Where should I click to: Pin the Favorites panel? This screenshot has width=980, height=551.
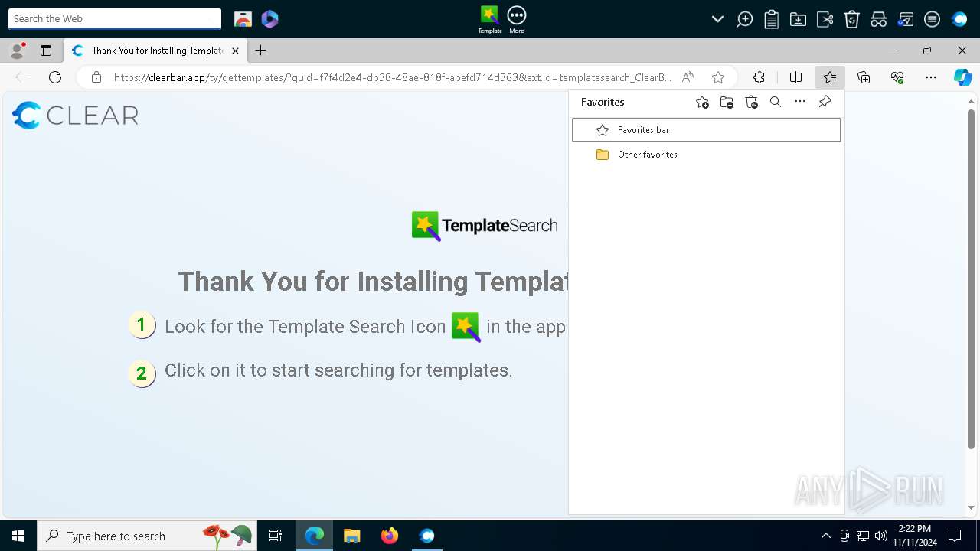(x=825, y=102)
